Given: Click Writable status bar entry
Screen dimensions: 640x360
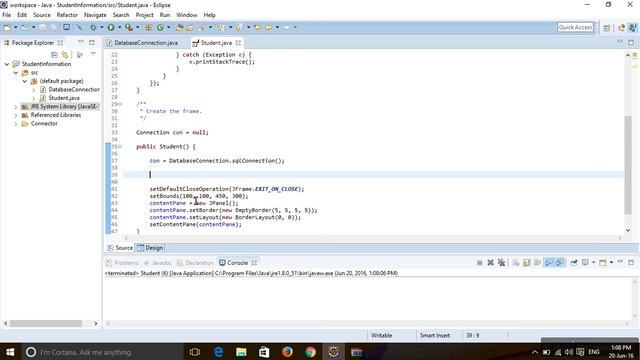Looking at the screenshot, I should tap(381, 335).
